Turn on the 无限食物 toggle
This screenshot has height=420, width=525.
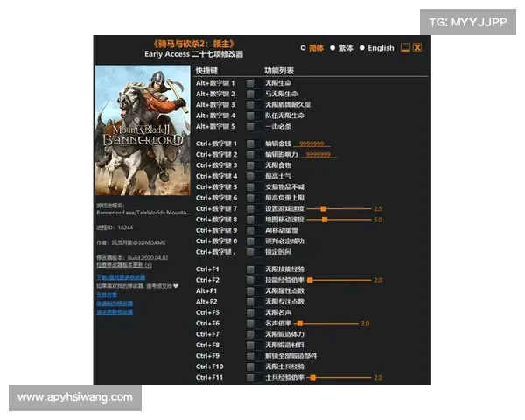click(250, 164)
